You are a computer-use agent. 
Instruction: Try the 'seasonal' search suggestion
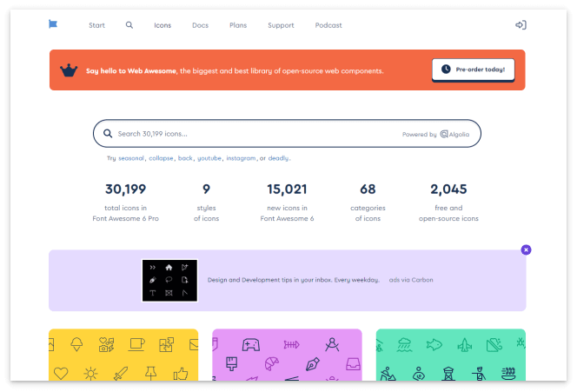pos(131,158)
